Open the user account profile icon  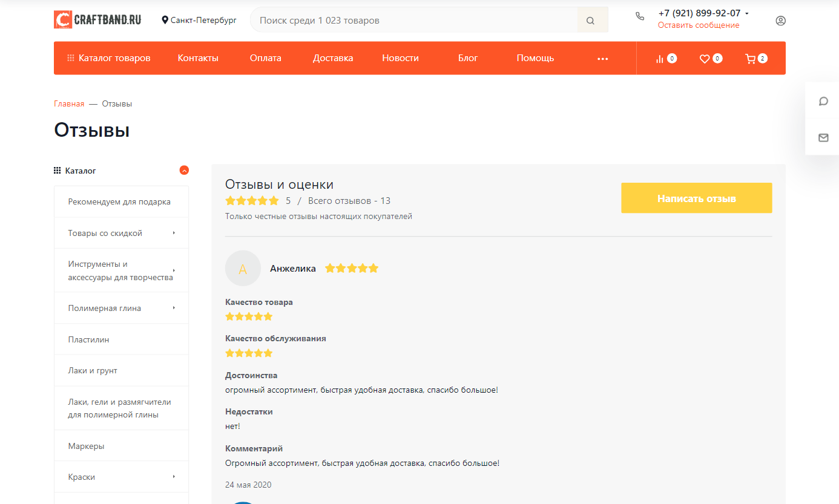click(x=780, y=21)
